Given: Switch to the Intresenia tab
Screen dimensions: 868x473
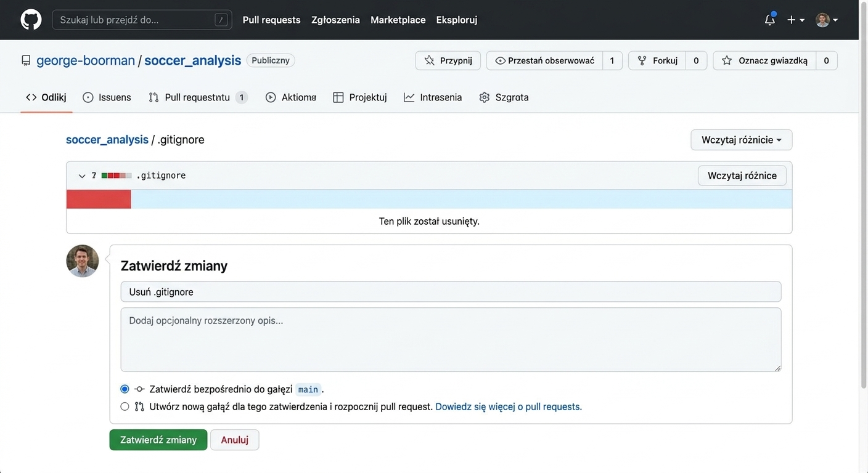Looking at the screenshot, I should tap(433, 97).
